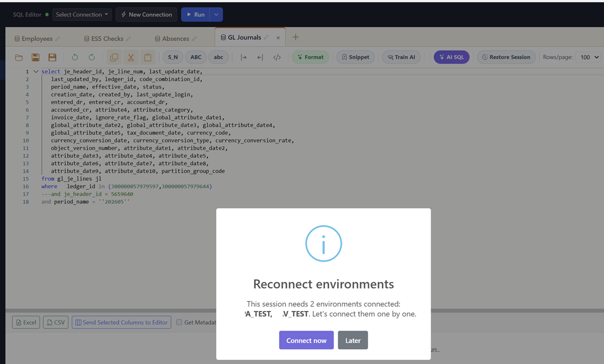
Task: Click the info icon in dialog
Action: click(324, 244)
